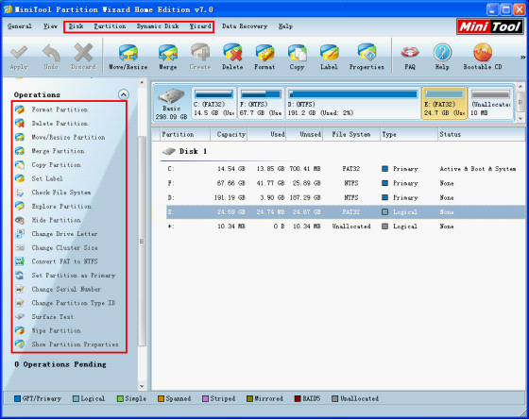The height and width of the screenshot is (420, 529).
Task: Click the Format toolbar icon
Action: pos(264,57)
